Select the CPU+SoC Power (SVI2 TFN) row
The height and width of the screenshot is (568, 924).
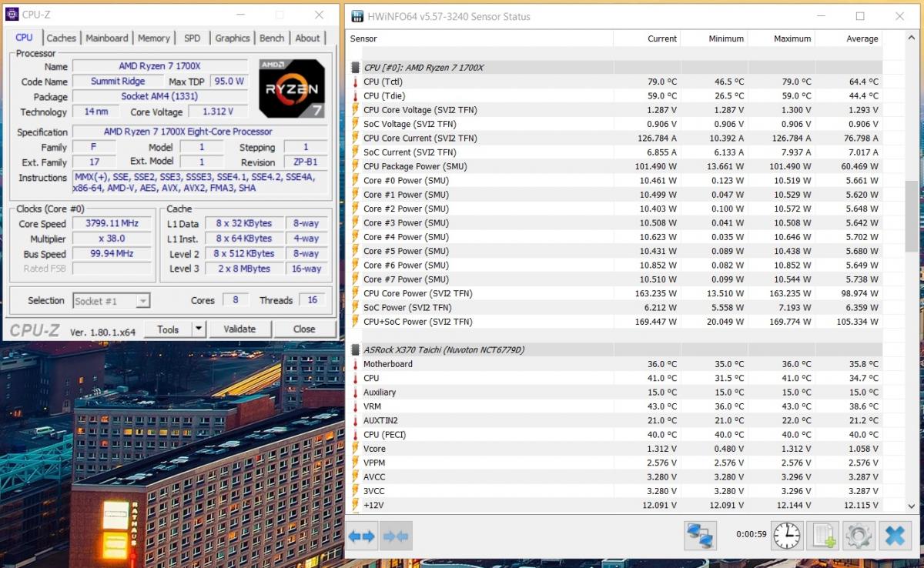coord(615,322)
